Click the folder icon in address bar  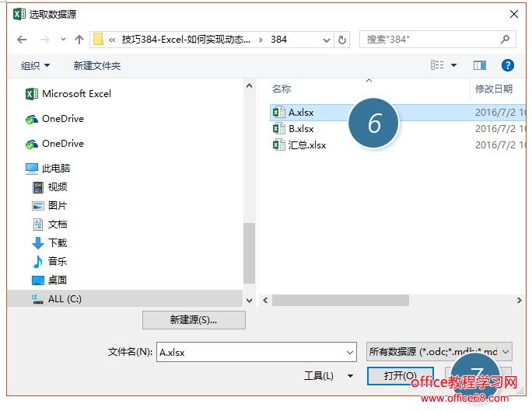click(98, 40)
